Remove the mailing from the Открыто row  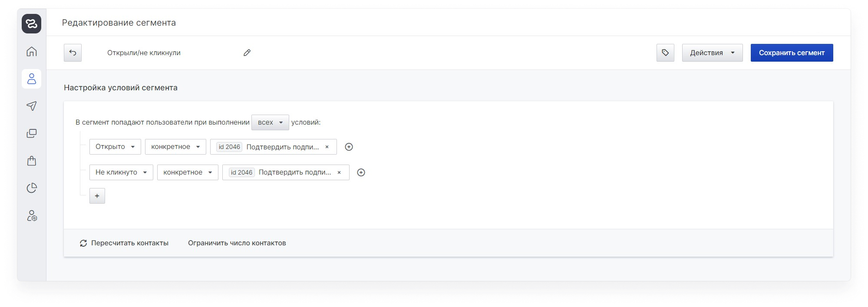(327, 147)
